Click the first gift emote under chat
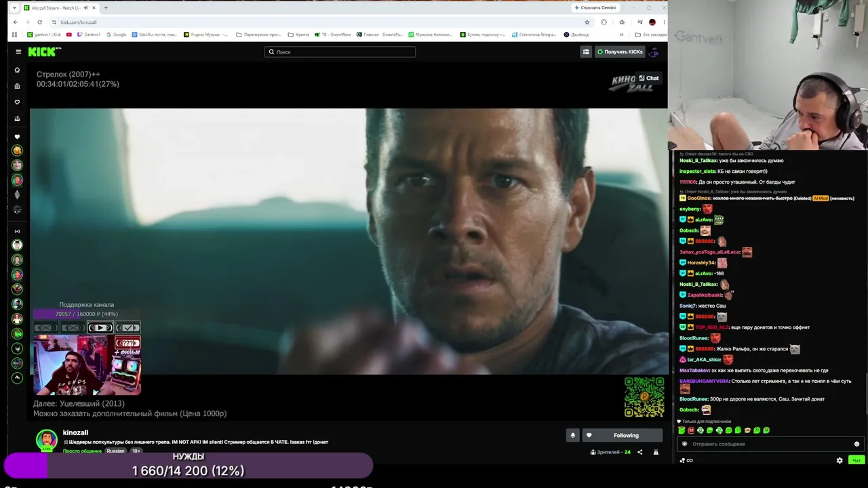Screen dimensions: 868x488 click(682, 430)
